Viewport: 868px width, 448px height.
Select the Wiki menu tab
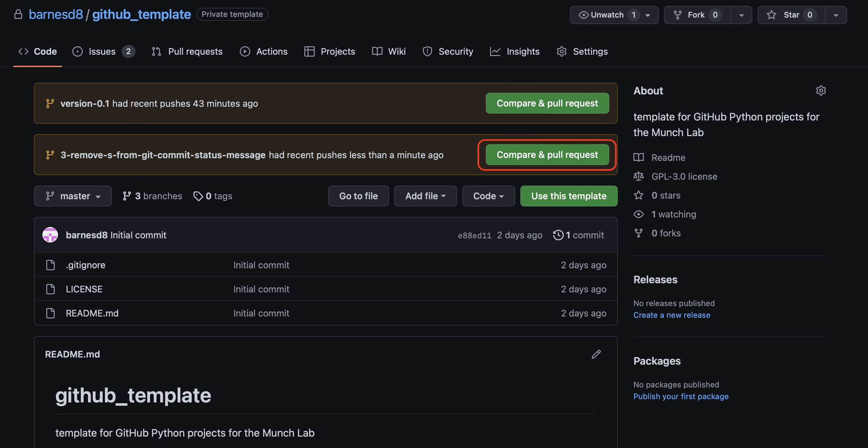point(397,51)
